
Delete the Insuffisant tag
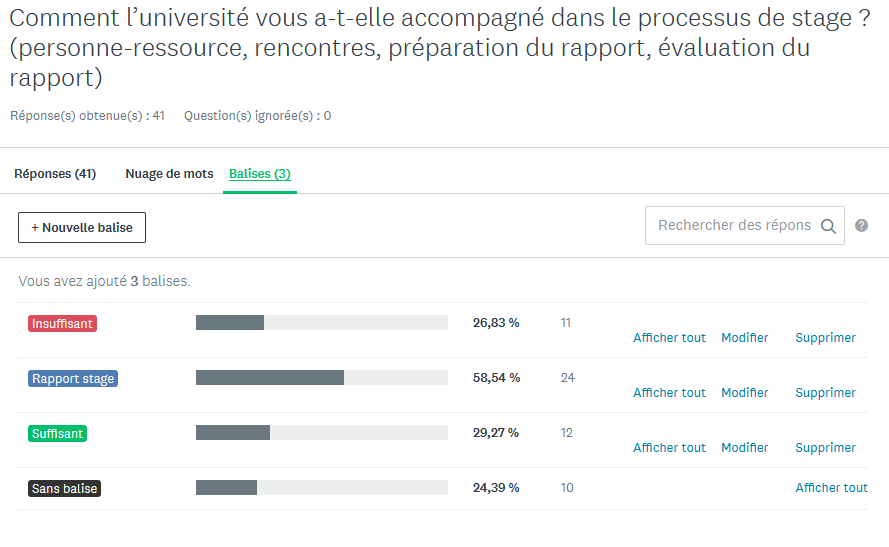tap(826, 338)
